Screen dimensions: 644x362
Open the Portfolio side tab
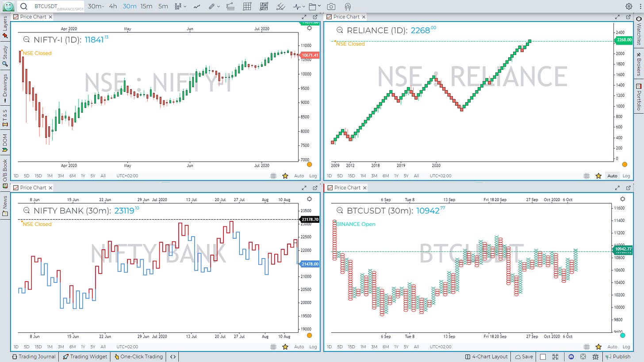639,97
